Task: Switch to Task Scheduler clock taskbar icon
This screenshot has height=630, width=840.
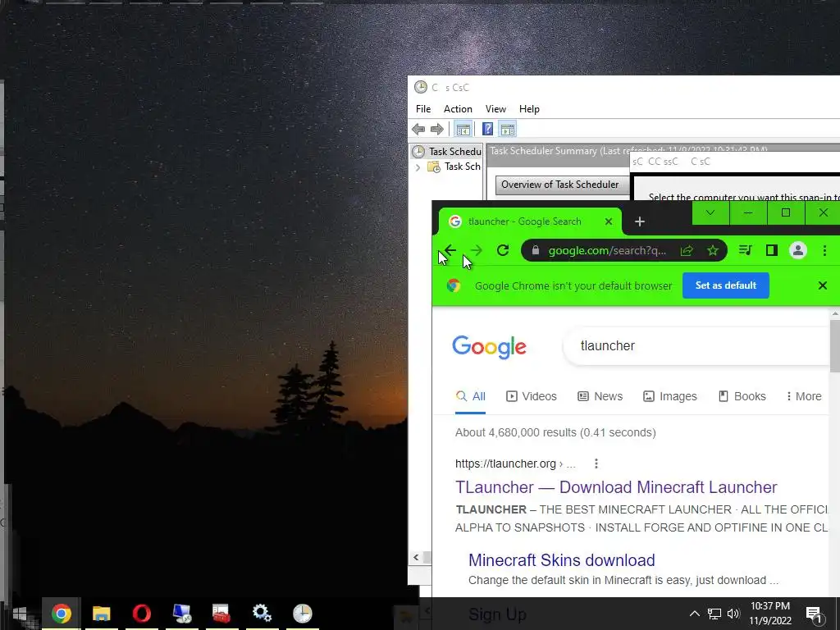Action: click(x=302, y=614)
